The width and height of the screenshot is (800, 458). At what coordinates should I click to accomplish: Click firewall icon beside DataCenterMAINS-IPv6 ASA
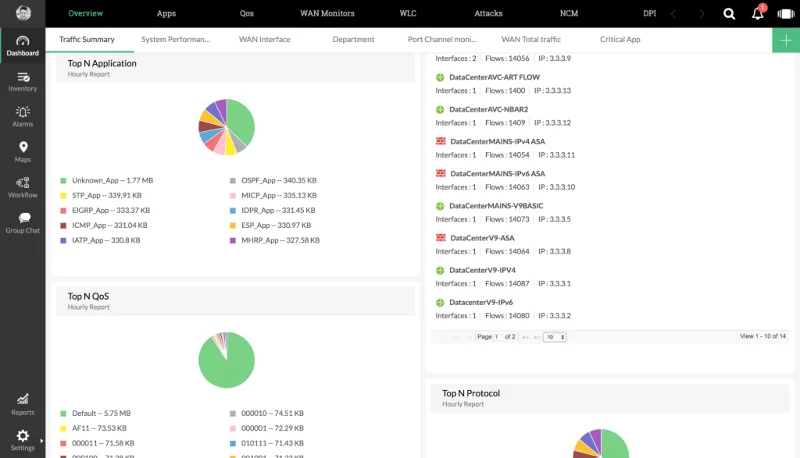click(x=441, y=173)
